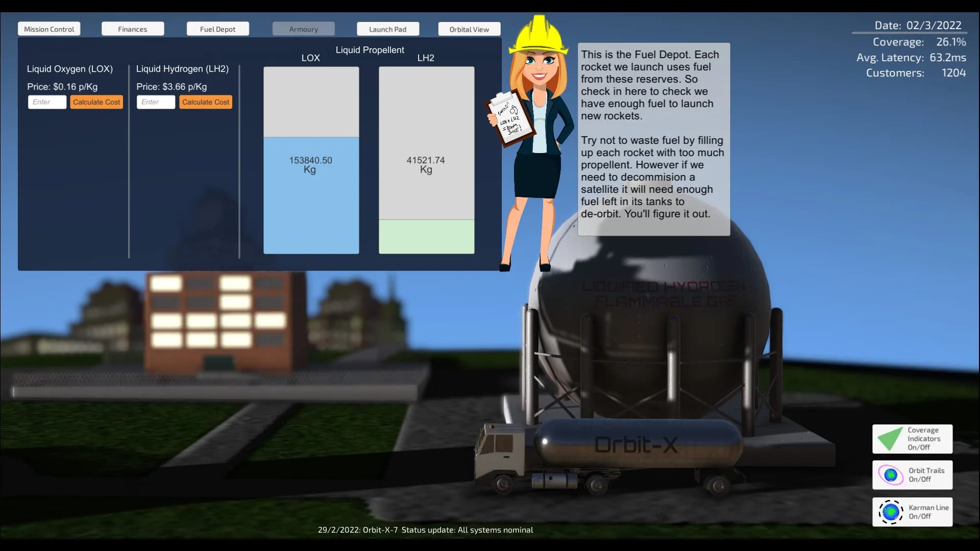Open the Mission Control tab
Image resolution: width=980 pixels, height=551 pixels.
(49, 29)
